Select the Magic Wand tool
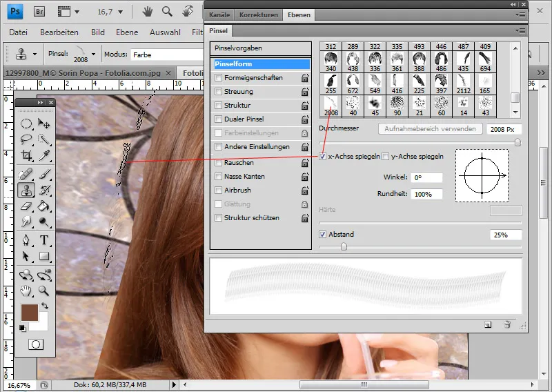The image size is (552, 392). [44, 139]
